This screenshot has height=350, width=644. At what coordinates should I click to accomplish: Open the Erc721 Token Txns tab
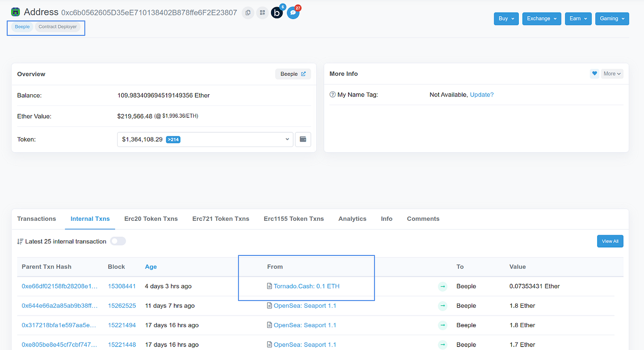[x=221, y=219]
